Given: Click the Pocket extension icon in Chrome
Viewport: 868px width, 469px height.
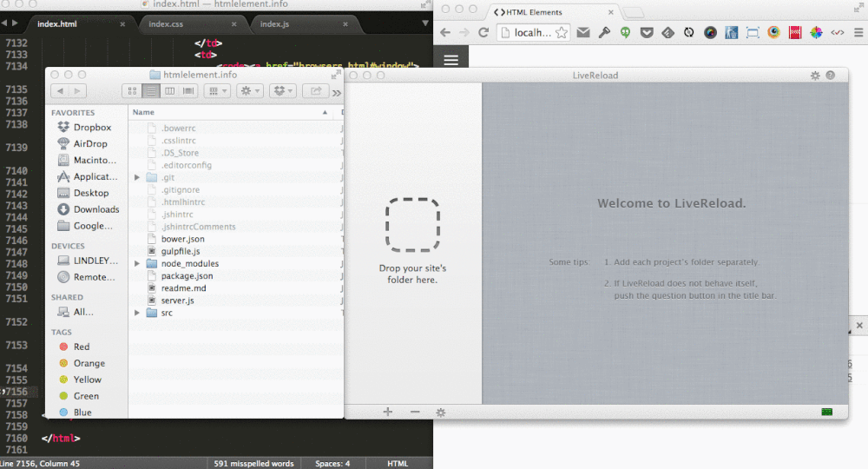Looking at the screenshot, I should point(647,33).
